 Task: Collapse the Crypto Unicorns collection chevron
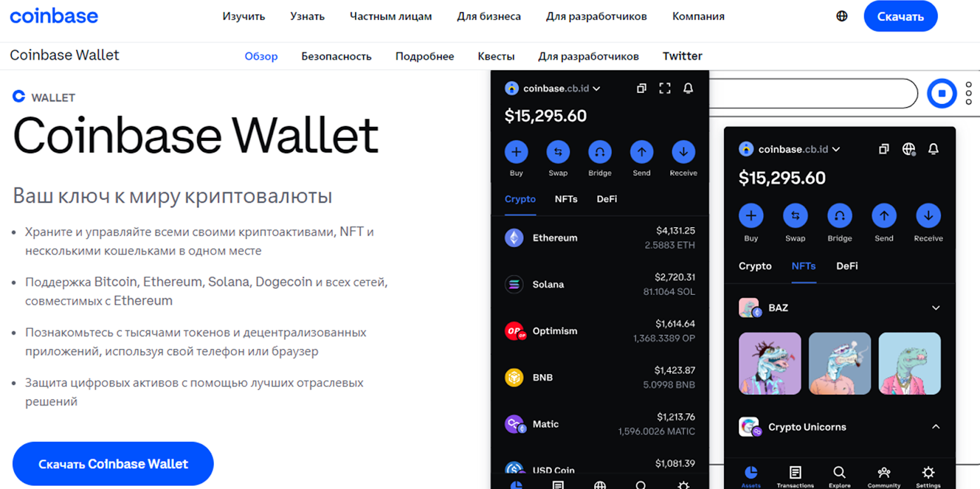tap(936, 427)
